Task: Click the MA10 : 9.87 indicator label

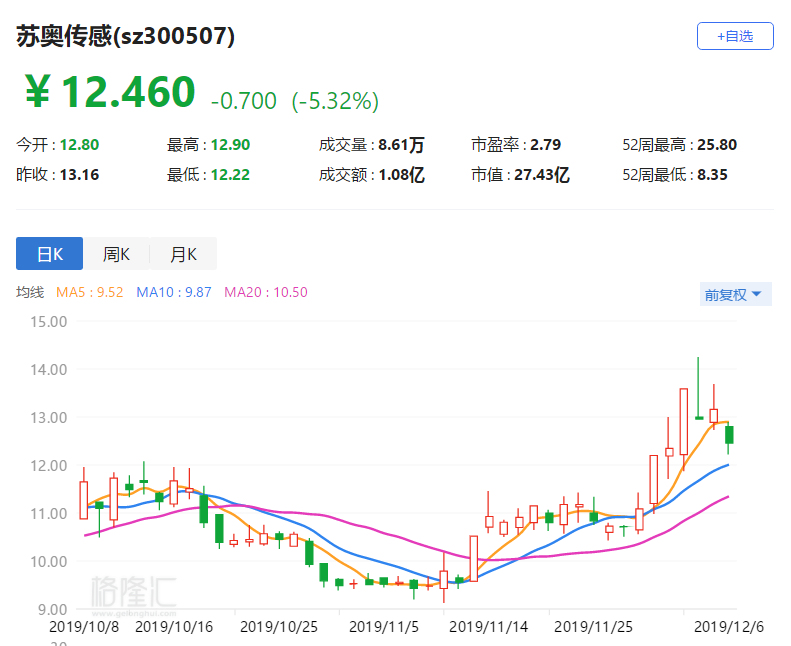Action: tap(174, 292)
